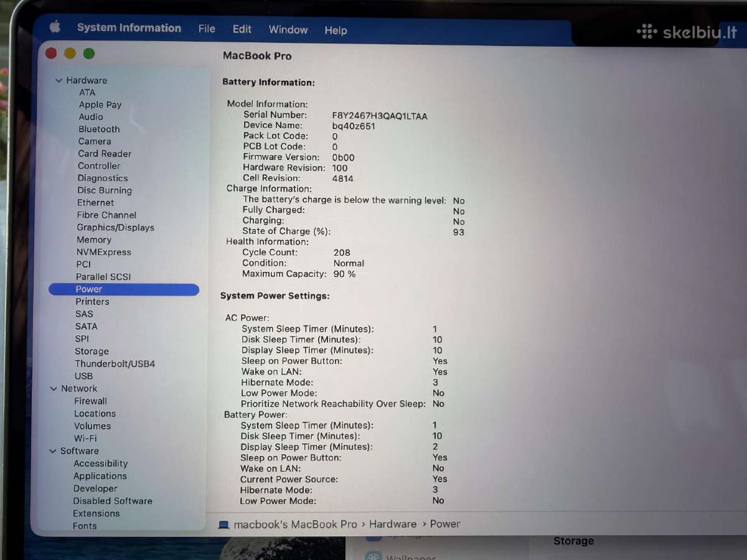Click the Cell Revision value 4814
This screenshot has width=747, height=560.
click(342, 179)
